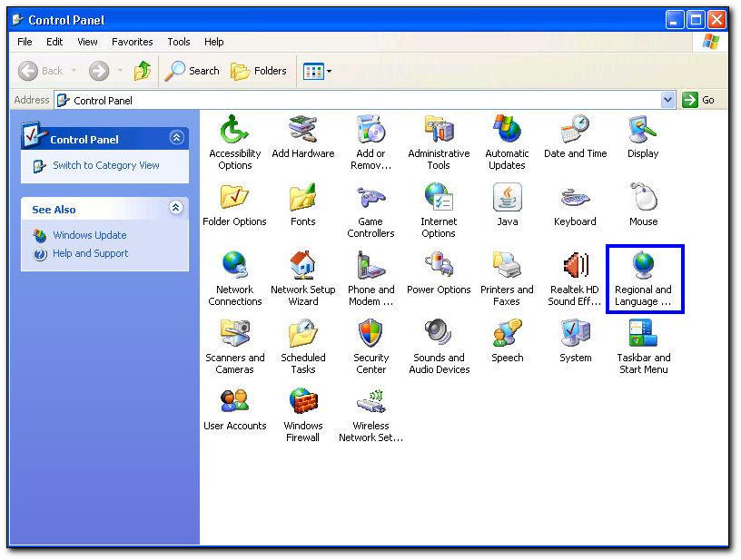Click the Back toolbar button
Image resolution: width=741 pixels, height=560 pixels.
click(x=40, y=71)
